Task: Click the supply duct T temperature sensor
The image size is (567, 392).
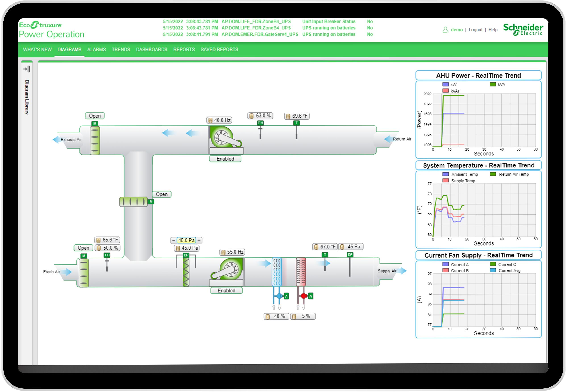Action: tap(325, 262)
